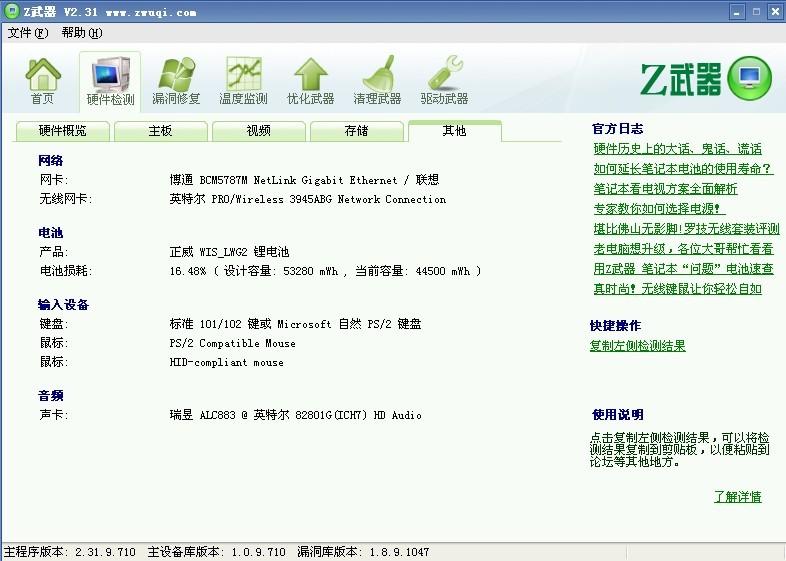Select the 博通 BCM5787M network card value

click(304, 180)
